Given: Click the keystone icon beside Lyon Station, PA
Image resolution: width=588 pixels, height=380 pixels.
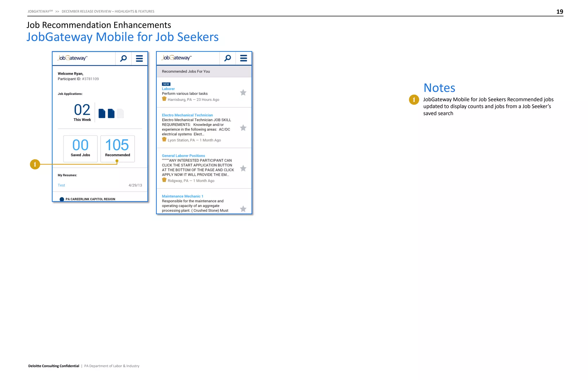Looking at the screenshot, I should (164, 139).
